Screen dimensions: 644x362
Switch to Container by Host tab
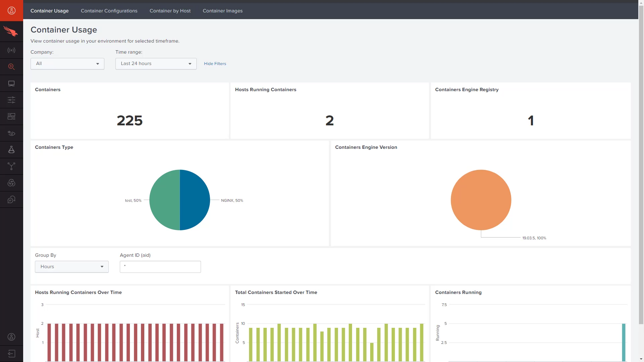click(x=170, y=11)
